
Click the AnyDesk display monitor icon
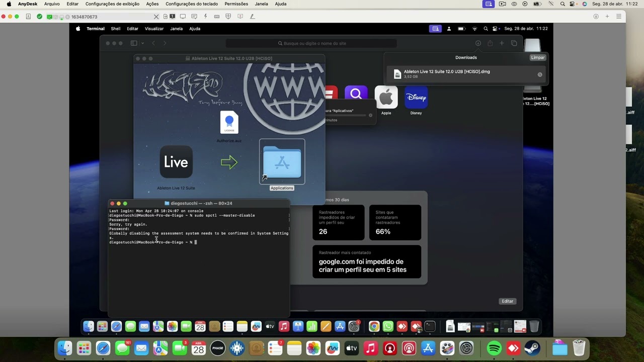point(183,17)
